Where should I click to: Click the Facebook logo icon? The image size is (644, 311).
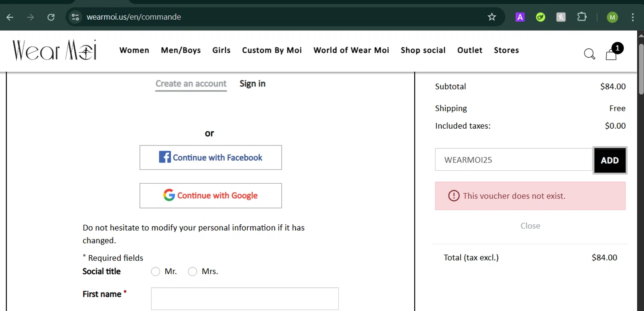tap(165, 157)
